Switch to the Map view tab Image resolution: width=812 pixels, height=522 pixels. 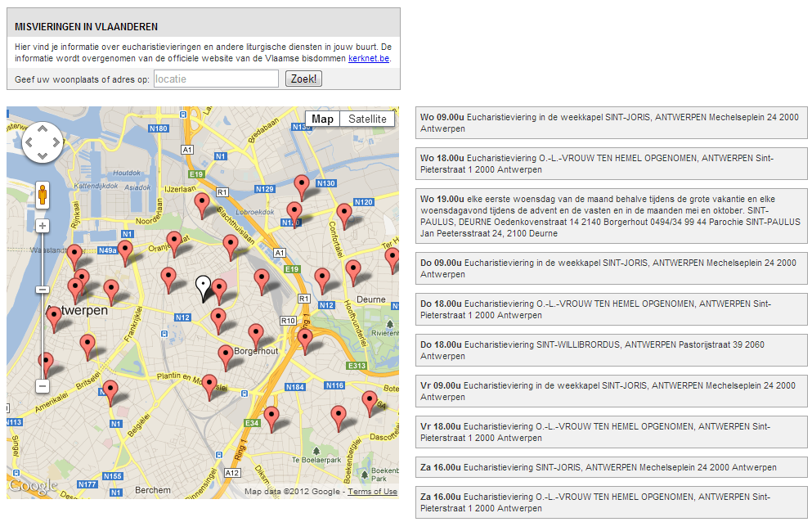pos(322,119)
